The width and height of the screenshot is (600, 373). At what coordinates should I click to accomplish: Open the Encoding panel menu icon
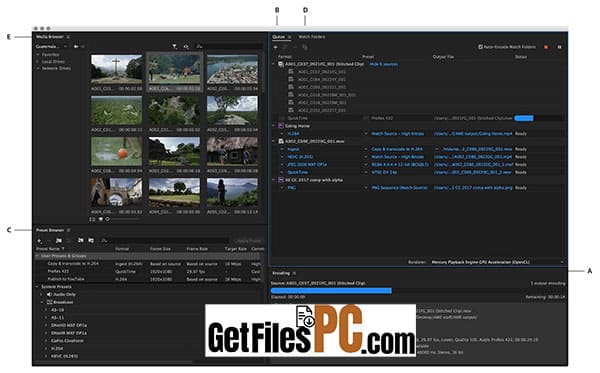(295, 273)
